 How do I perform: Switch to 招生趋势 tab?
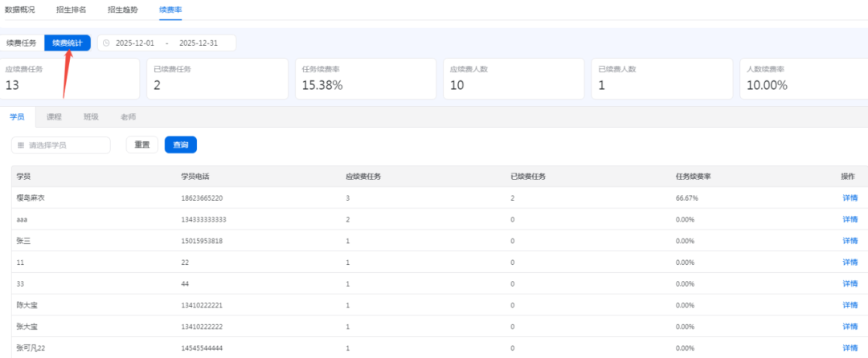122,10
